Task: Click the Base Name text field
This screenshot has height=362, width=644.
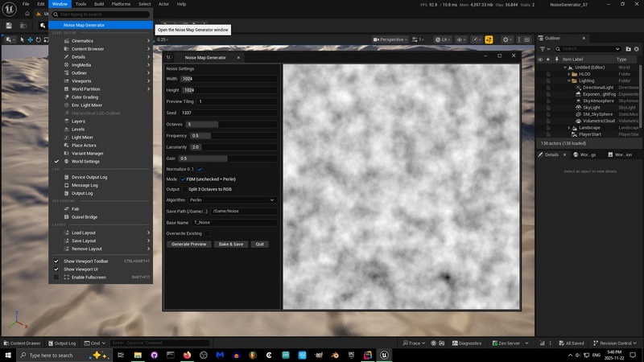Action: click(x=233, y=222)
